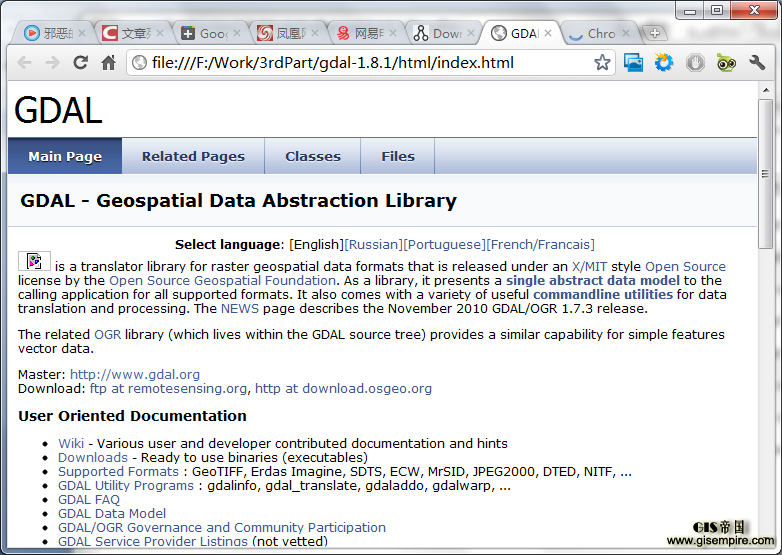Open the Supported Formats link

(x=118, y=472)
